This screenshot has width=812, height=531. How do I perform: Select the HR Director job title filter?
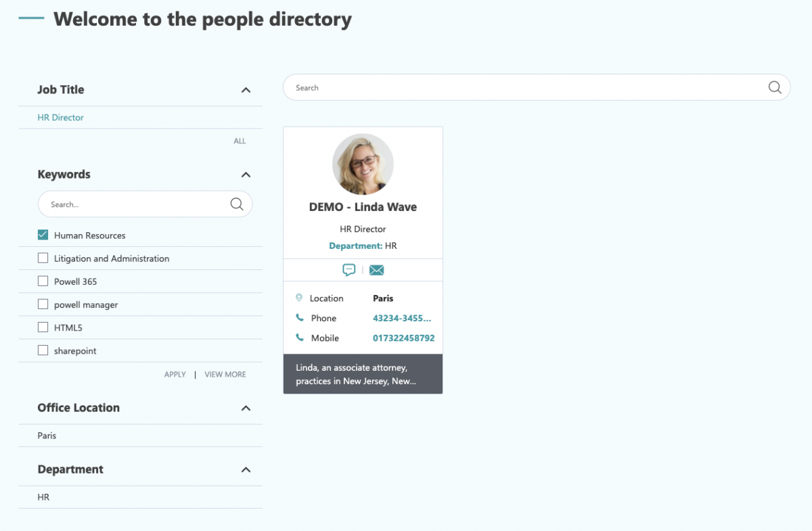[61, 118]
